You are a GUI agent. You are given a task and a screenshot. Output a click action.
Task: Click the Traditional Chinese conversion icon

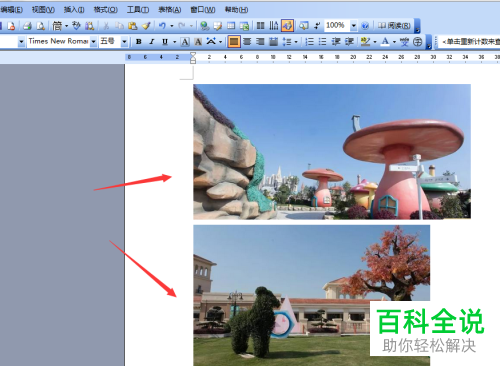(x=57, y=26)
